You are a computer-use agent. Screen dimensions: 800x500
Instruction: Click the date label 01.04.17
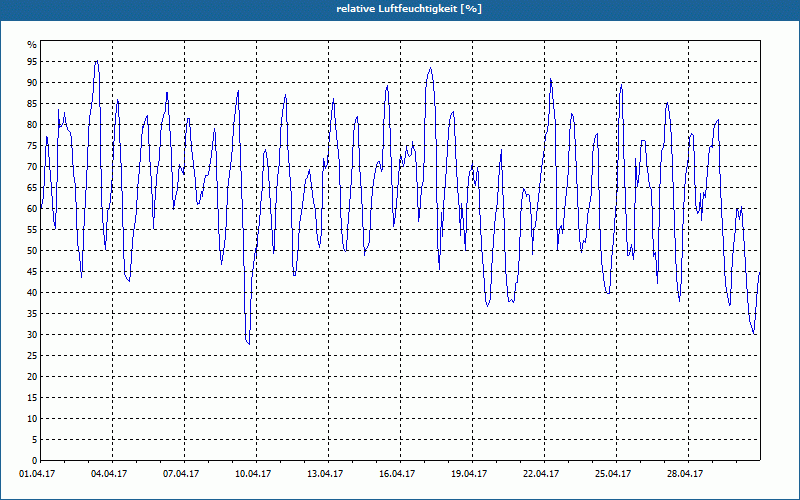click(37, 474)
